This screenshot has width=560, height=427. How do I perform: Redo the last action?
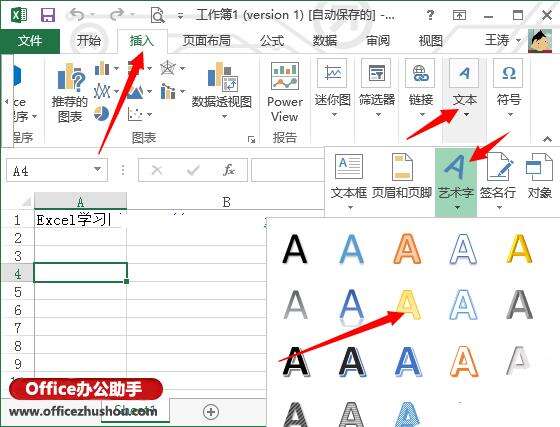pyautogui.click(x=117, y=15)
